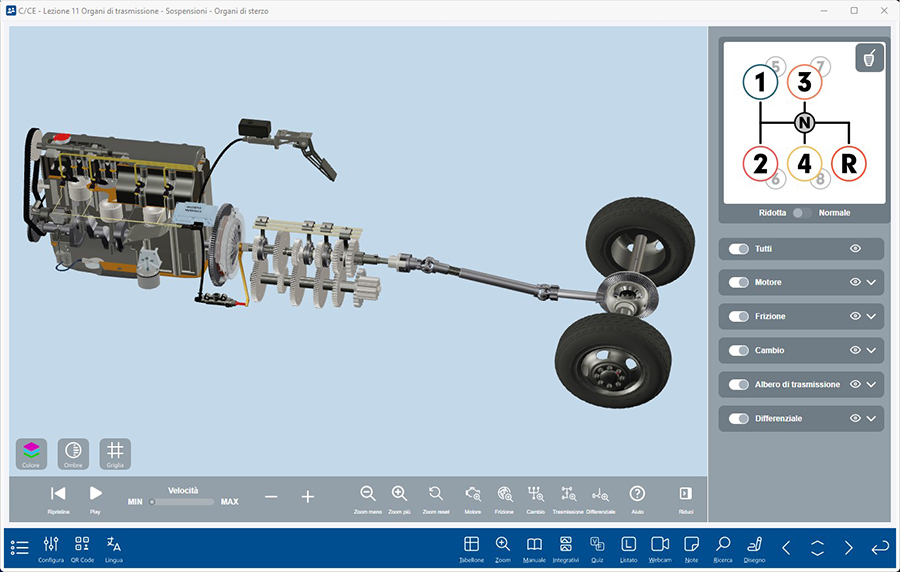Expand the Albero di trasmissione section
This screenshot has height=572, width=900.
tap(872, 385)
